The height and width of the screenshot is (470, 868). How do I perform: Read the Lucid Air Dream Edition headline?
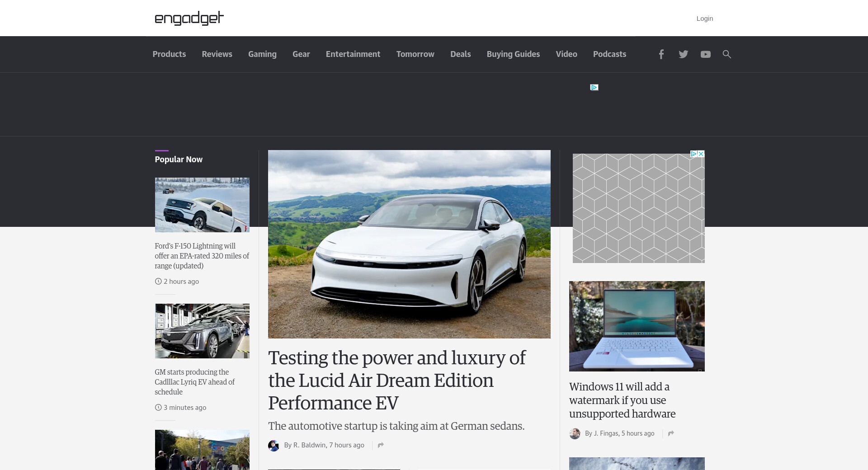coord(396,380)
